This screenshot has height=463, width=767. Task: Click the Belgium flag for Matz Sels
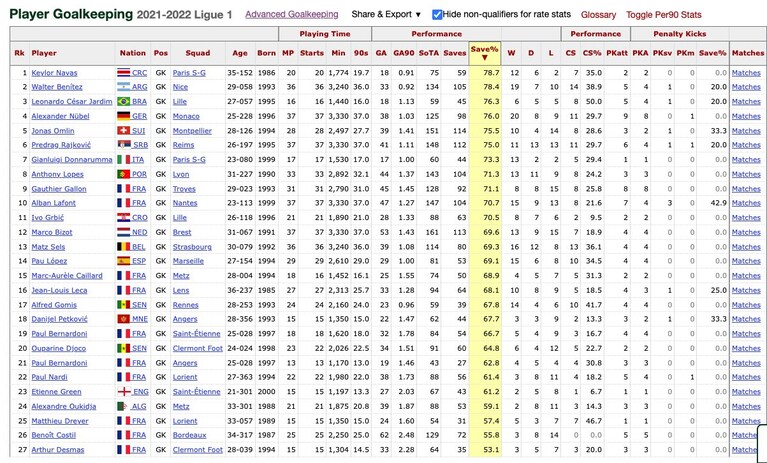point(123,247)
